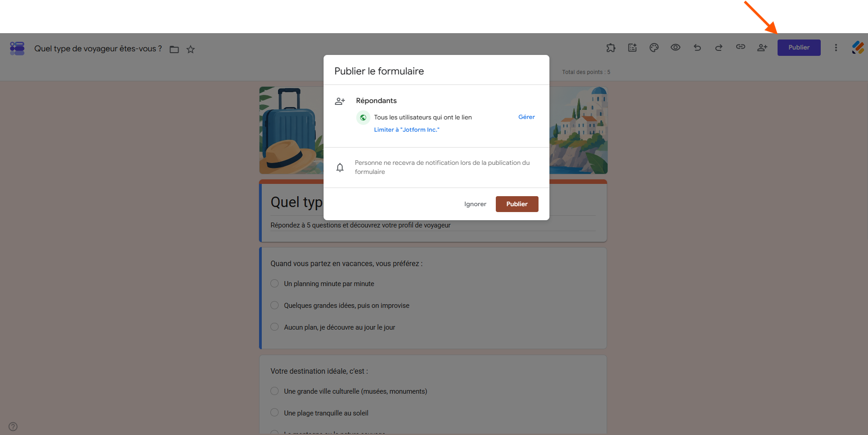The height and width of the screenshot is (435, 868).
Task: Copy the respondent link icon
Action: tap(741, 47)
